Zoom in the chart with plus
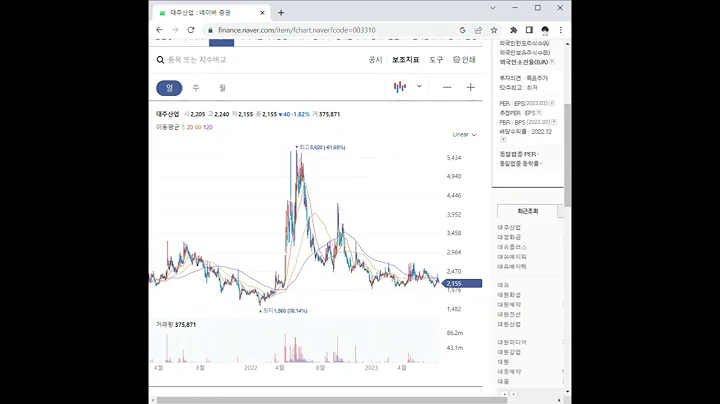This screenshot has width=720, height=404. point(470,87)
